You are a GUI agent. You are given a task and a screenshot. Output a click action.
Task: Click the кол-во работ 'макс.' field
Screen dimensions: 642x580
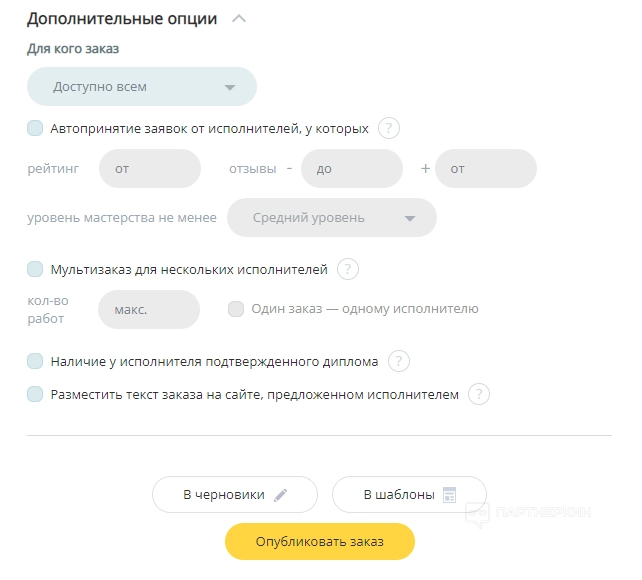point(148,309)
